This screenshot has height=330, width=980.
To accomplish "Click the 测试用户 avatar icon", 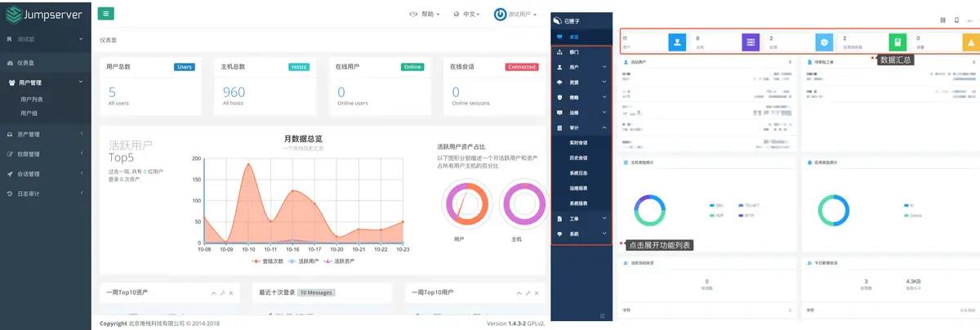I will pyautogui.click(x=500, y=15).
